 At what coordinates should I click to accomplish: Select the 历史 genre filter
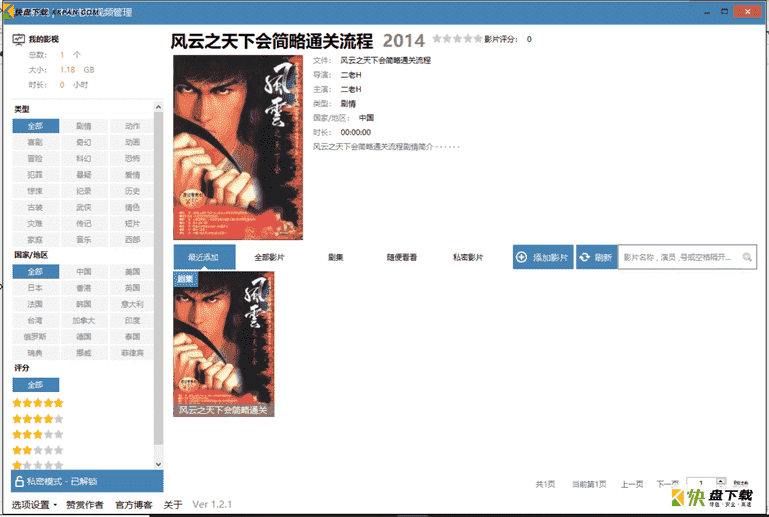[132, 191]
